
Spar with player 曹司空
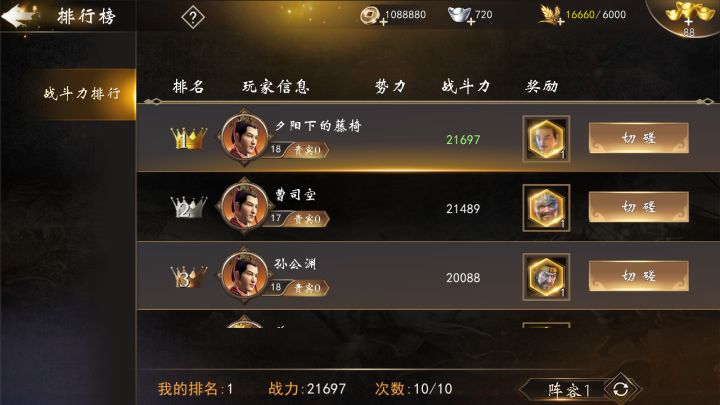[639, 207]
